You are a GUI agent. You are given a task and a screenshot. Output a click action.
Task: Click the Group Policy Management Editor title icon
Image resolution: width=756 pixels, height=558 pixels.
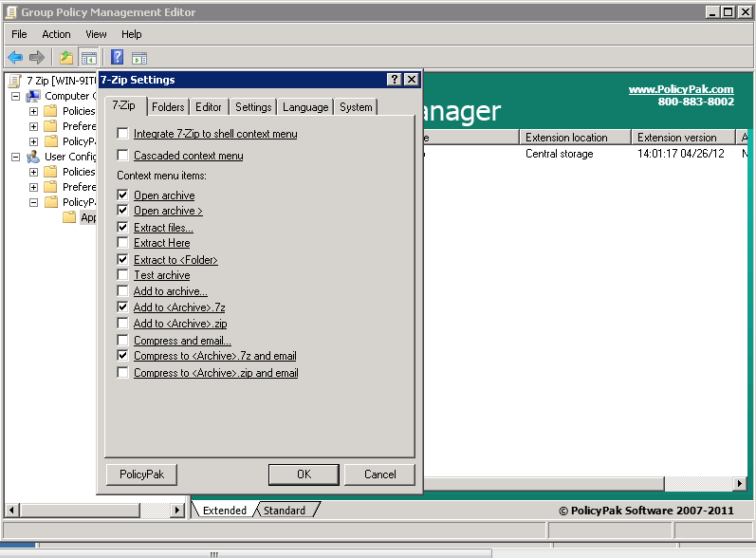coord(10,12)
